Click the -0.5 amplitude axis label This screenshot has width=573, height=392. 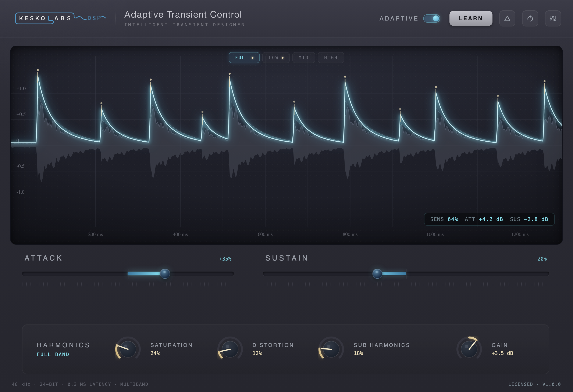point(21,166)
